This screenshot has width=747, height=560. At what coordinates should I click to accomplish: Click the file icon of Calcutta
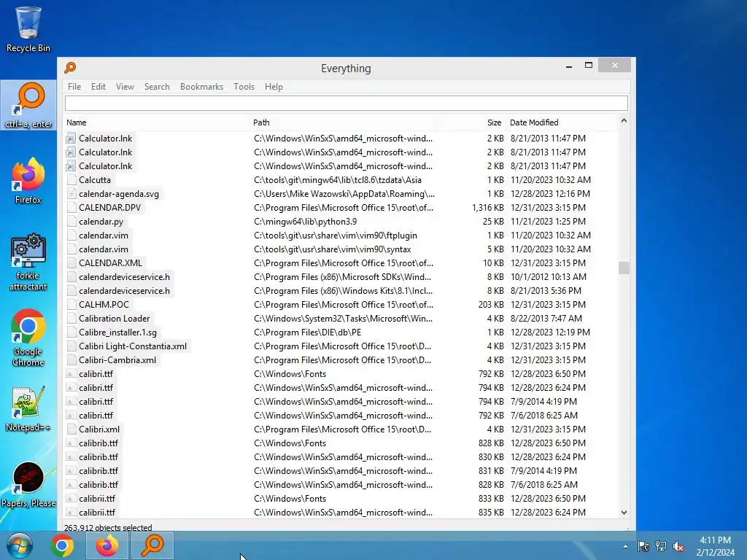[71, 180]
